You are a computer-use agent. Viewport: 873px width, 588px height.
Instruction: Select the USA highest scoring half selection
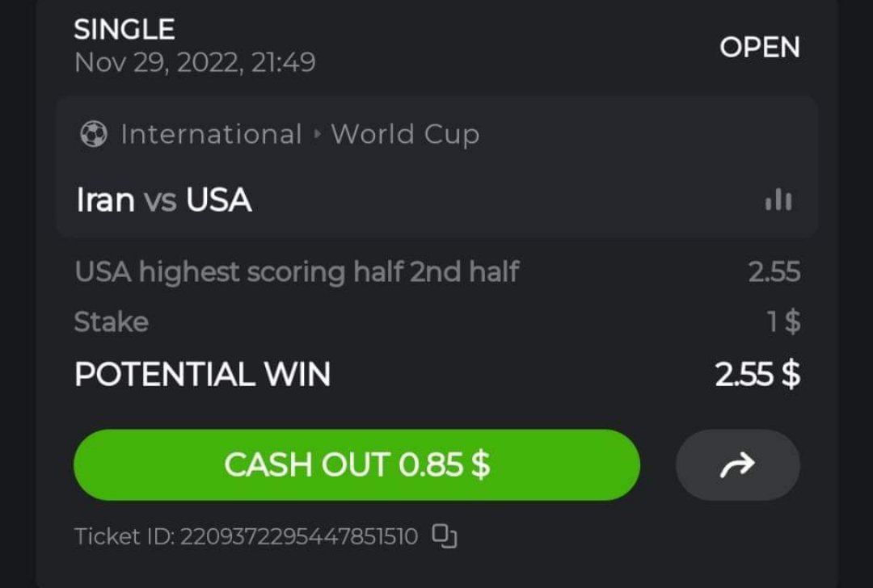(297, 272)
